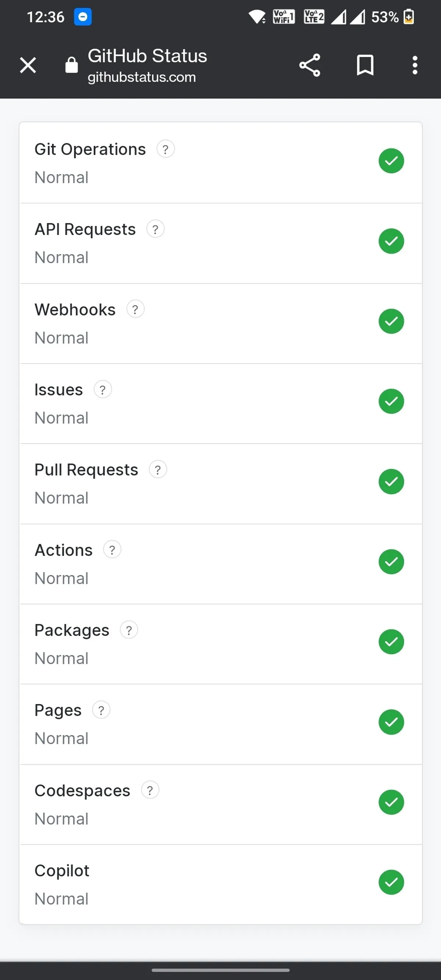Image resolution: width=441 pixels, height=980 pixels.
Task: Tap the share icon in browser bar
Action: coord(309,65)
